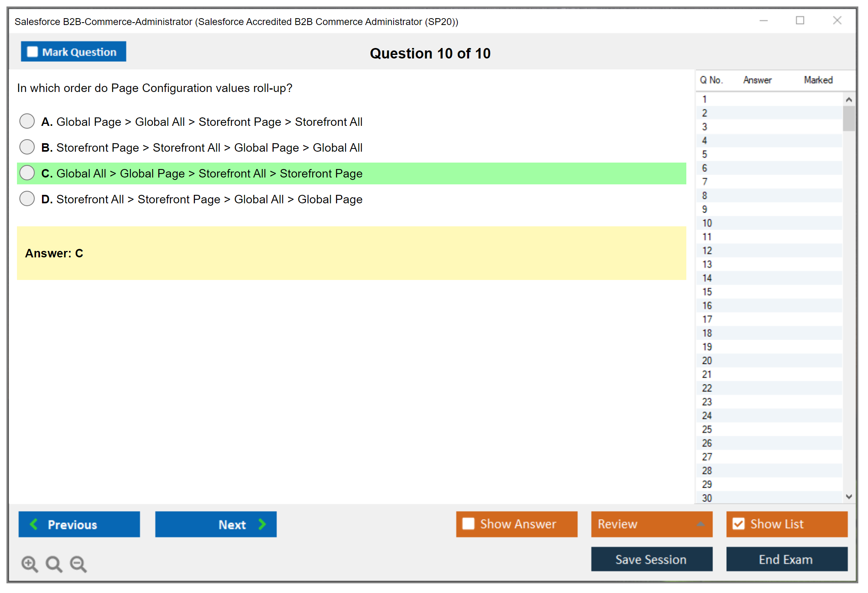Viewport: 868px width, 593px height.
Task: Close the exam window
Action: pyautogui.click(x=837, y=21)
